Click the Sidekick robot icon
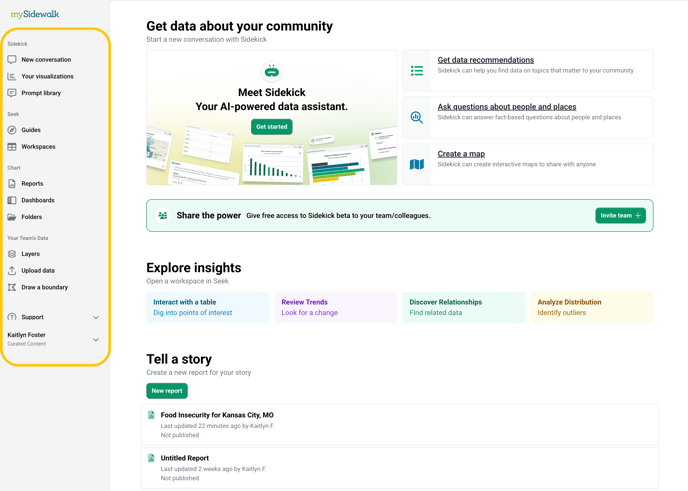 [272, 71]
